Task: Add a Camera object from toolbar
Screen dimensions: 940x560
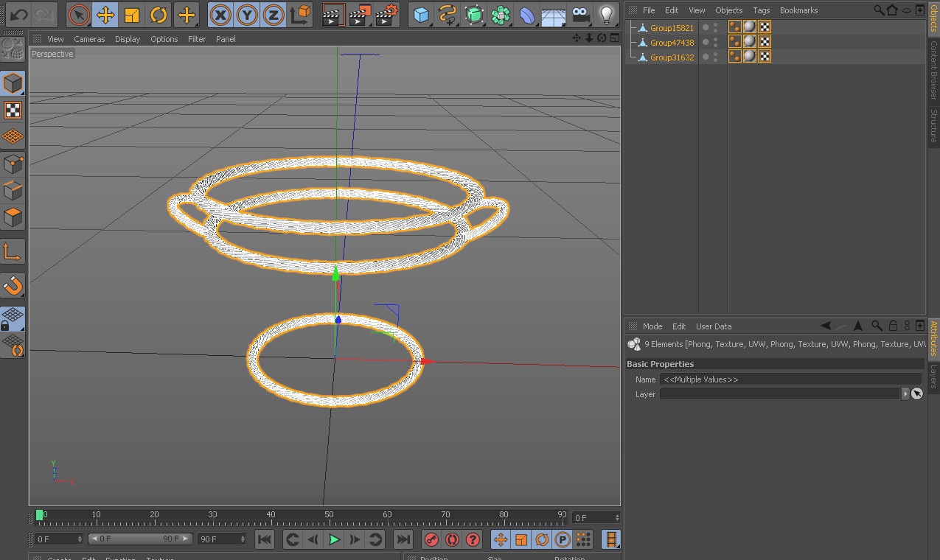Action: pyautogui.click(x=581, y=15)
